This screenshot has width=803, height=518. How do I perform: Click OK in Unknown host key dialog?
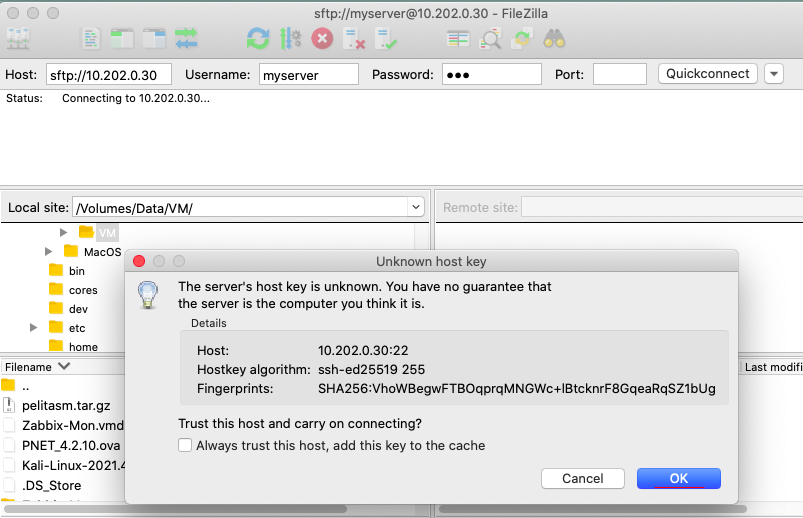click(x=679, y=478)
